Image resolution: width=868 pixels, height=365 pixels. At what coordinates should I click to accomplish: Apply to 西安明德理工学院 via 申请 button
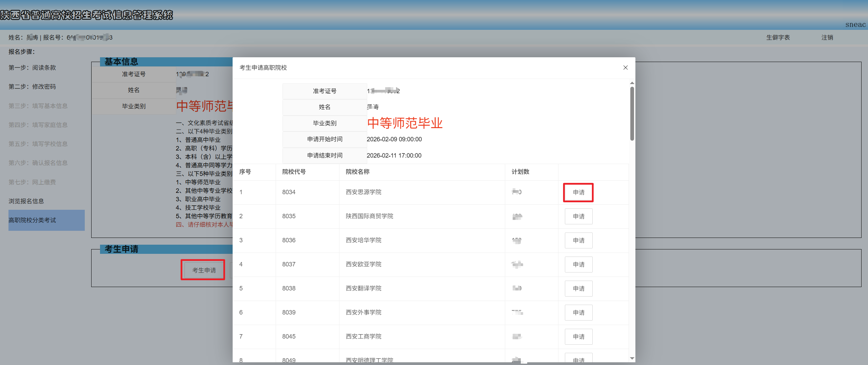point(578,359)
